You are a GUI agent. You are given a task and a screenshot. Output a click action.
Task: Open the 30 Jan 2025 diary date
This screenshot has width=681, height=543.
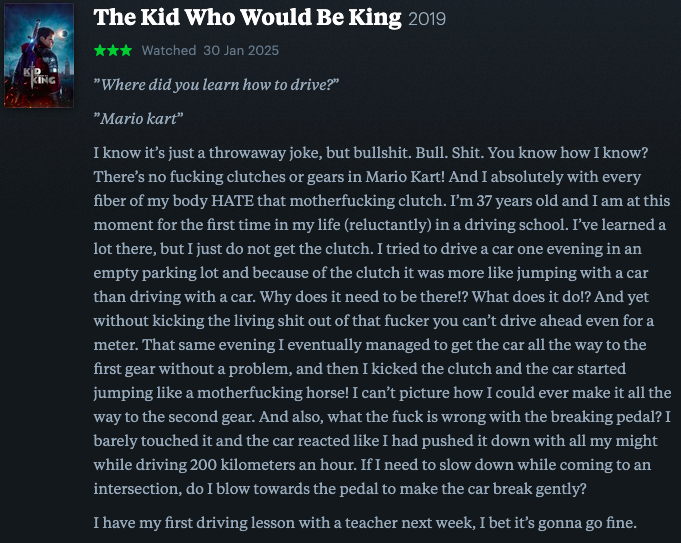click(x=241, y=50)
